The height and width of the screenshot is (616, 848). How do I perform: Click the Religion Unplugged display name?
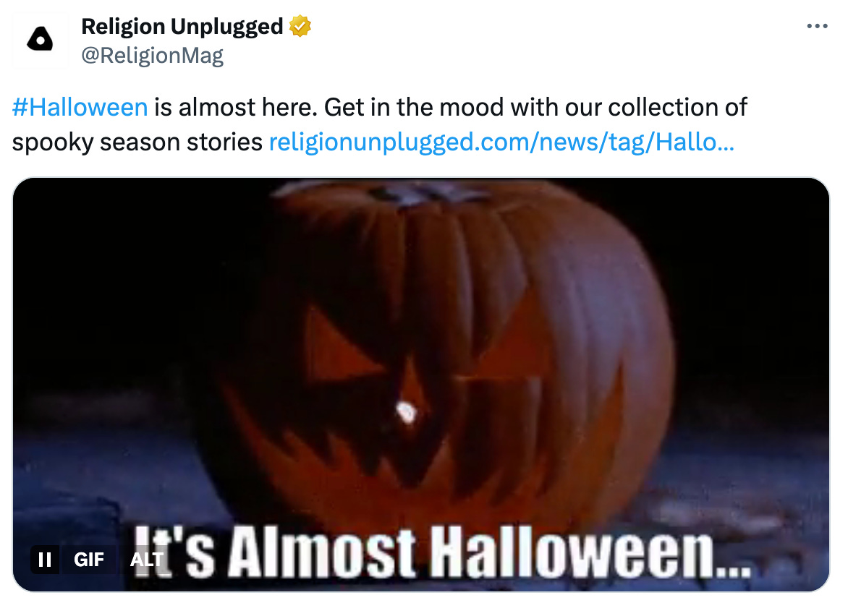coord(182,27)
